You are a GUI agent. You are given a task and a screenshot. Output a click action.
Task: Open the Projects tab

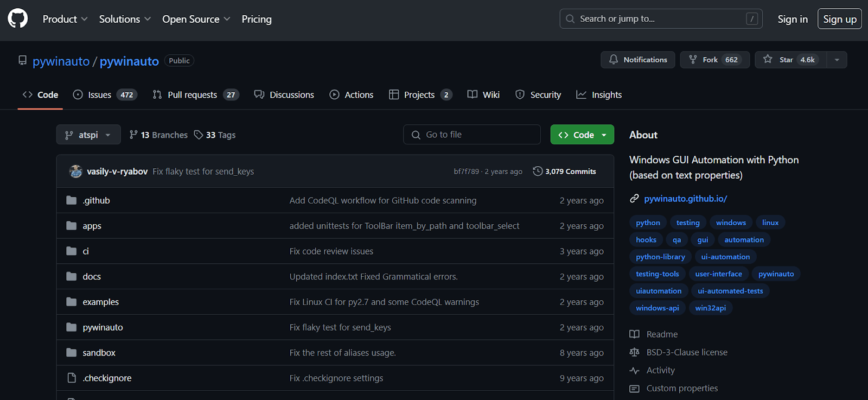click(x=420, y=94)
